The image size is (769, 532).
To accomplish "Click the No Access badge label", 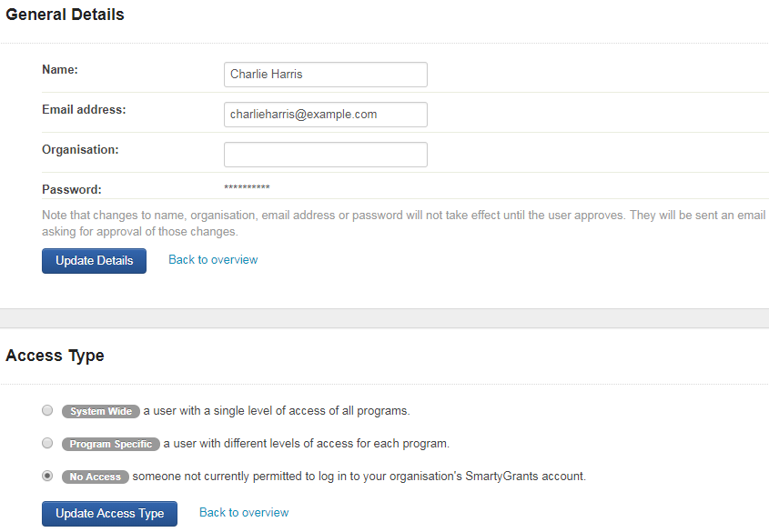I will coord(96,477).
